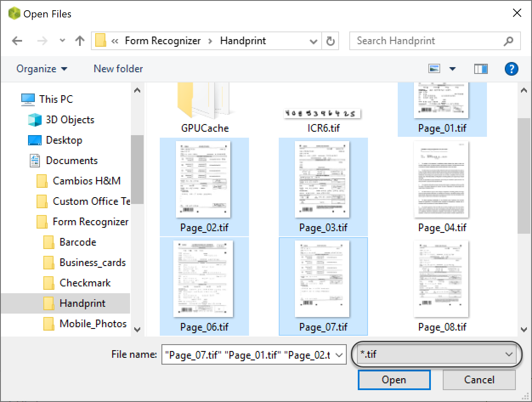Select the Form Recognizer breadcrumb
Image resolution: width=532 pixels, height=402 pixels.
click(163, 41)
